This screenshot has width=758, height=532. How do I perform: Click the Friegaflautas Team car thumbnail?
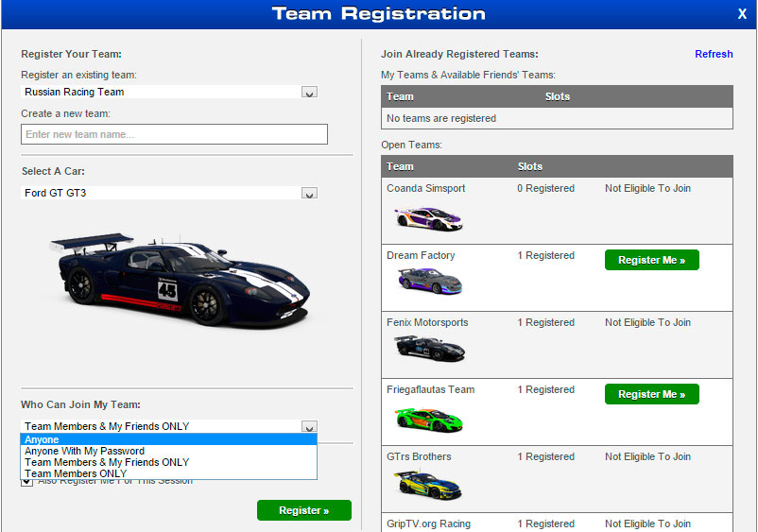click(427, 416)
